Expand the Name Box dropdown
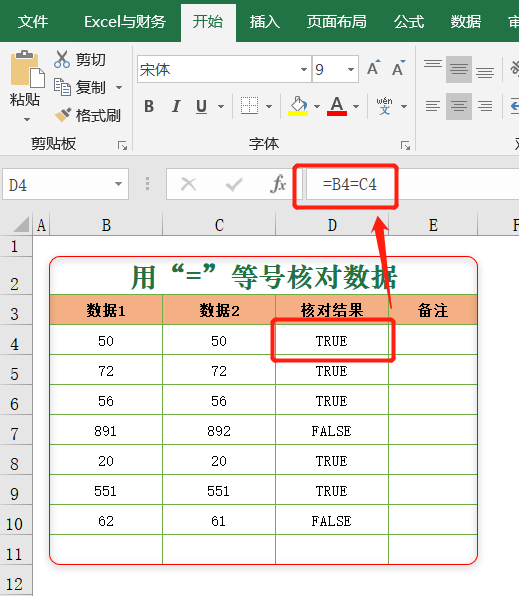The height and width of the screenshot is (596, 519). [x=118, y=184]
